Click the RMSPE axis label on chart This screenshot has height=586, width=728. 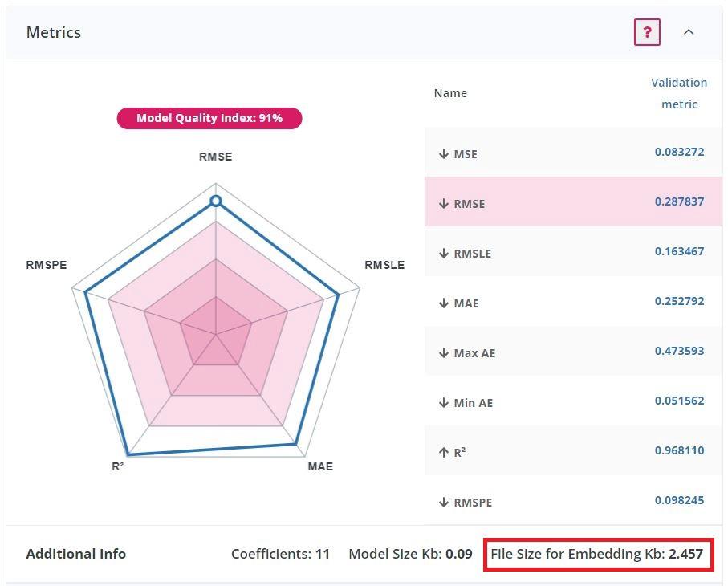point(47,265)
